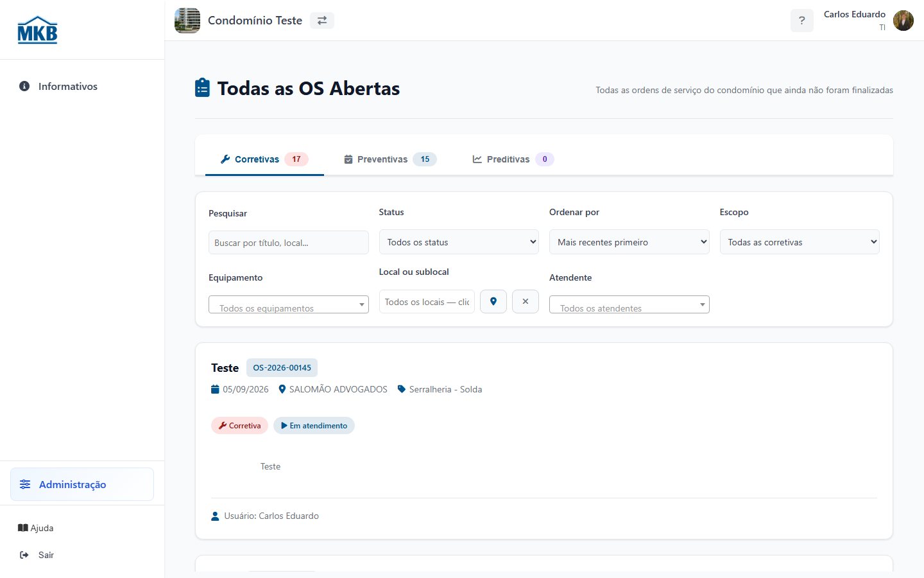Pick a location with the map pin button
Viewport: 924px width, 578px height.
pyautogui.click(x=493, y=302)
